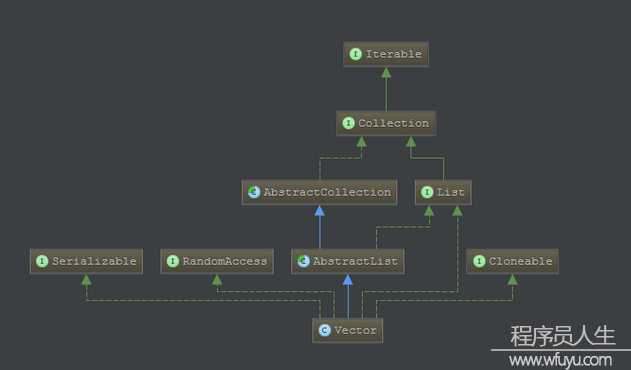
Task: Select the Collection node in diagram
Action: coord(386,123)
